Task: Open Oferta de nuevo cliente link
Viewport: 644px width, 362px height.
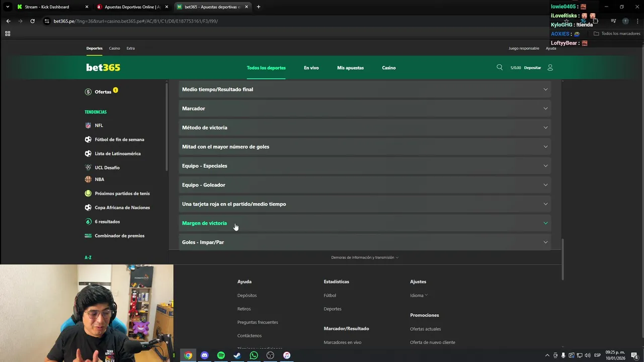Action: 433,342
